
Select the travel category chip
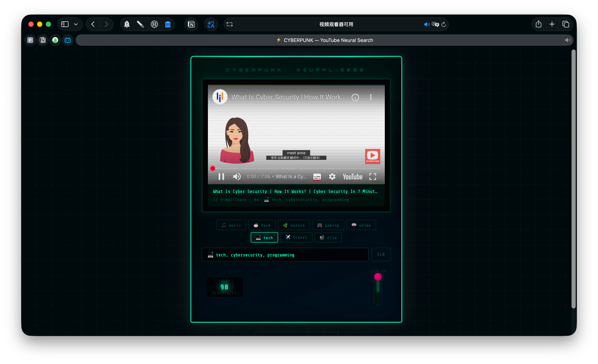pyautogui.click(x=296, y=237)
